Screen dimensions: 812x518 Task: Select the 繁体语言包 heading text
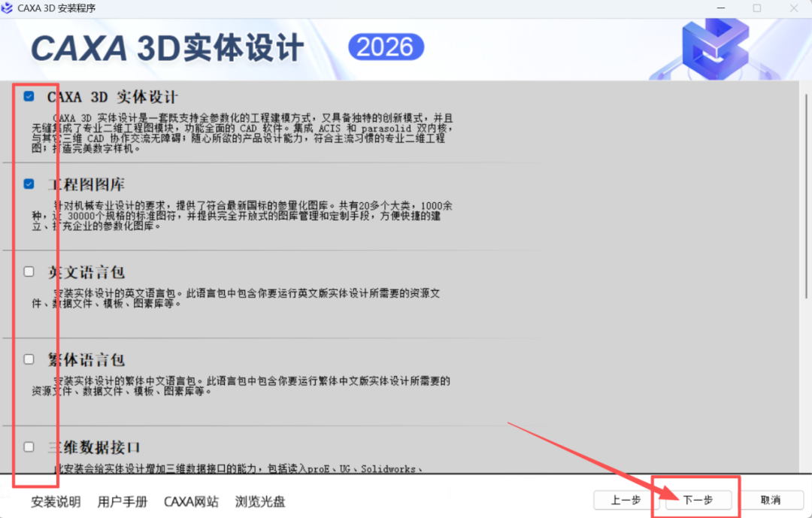pyautogui.click(x=86, y=359)
